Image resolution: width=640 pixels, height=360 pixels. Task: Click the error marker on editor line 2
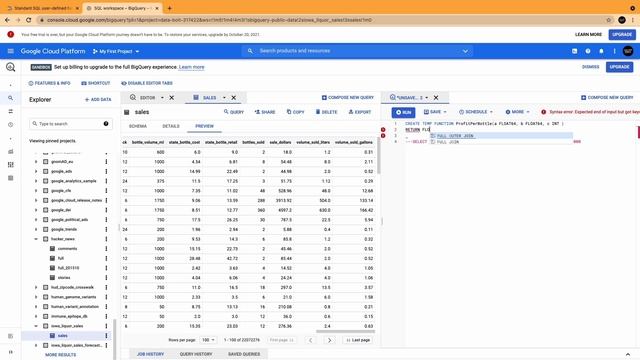(383, 130)
